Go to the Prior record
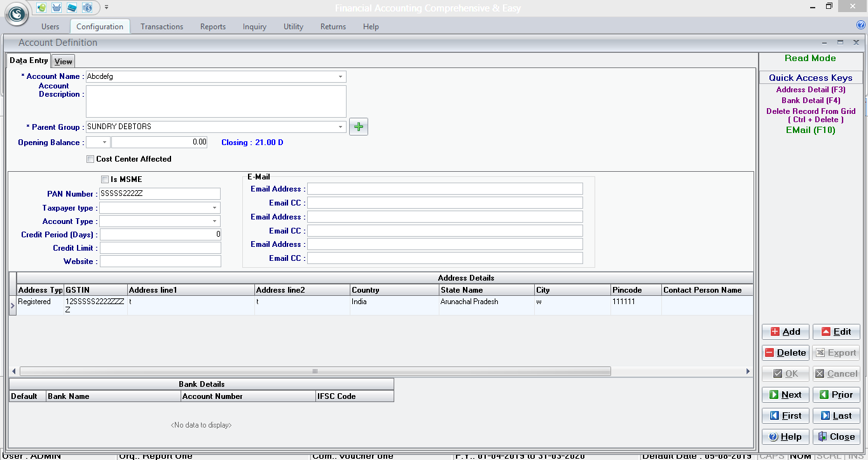The height and width of the screenshot is (460, 868). tap(836, 394)
